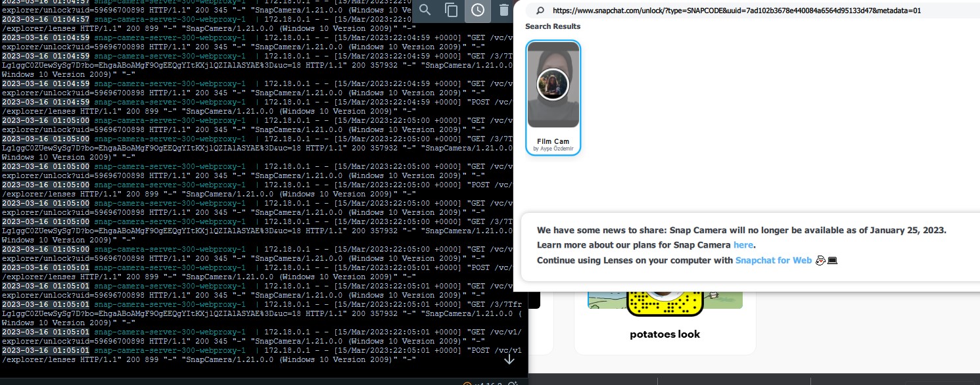Click the ghost emoji after Snapchat for Web
The width and height of the screenshot is (980, 385).
point(820,260)
